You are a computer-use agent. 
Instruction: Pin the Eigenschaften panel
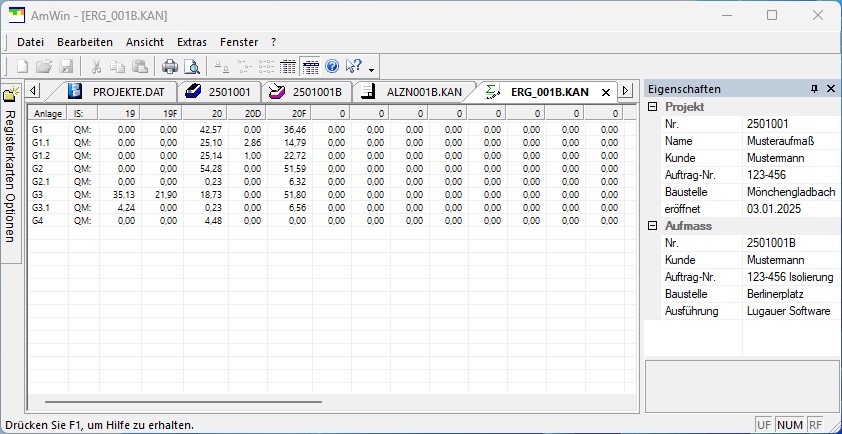[815, 89]
